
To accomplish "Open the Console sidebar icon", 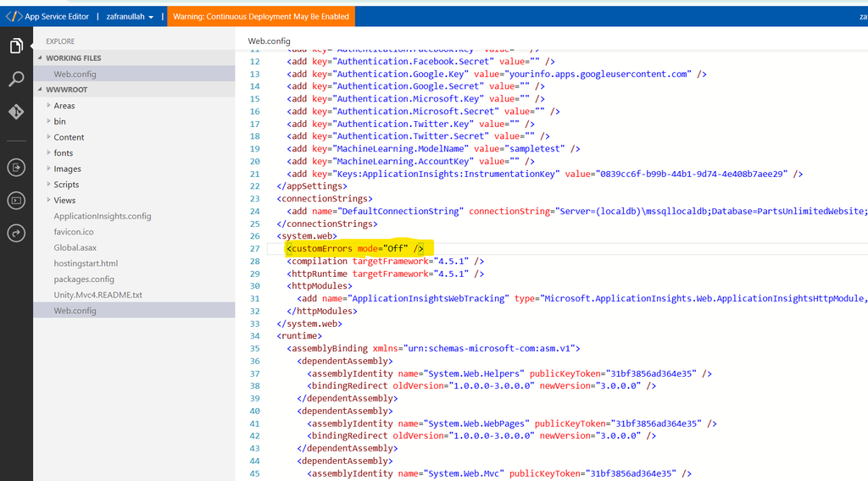I will (x=16, y=200).
